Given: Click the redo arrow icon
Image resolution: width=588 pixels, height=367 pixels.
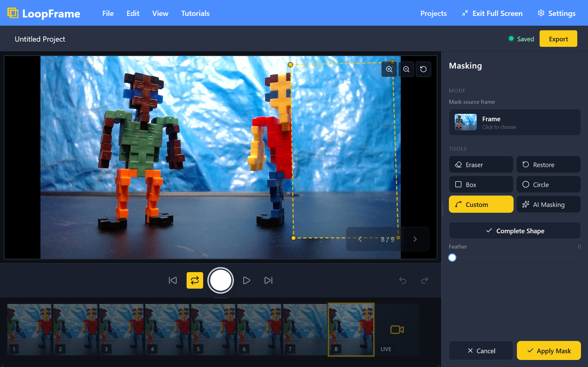Looking at the screenshot, I should 425,280.
